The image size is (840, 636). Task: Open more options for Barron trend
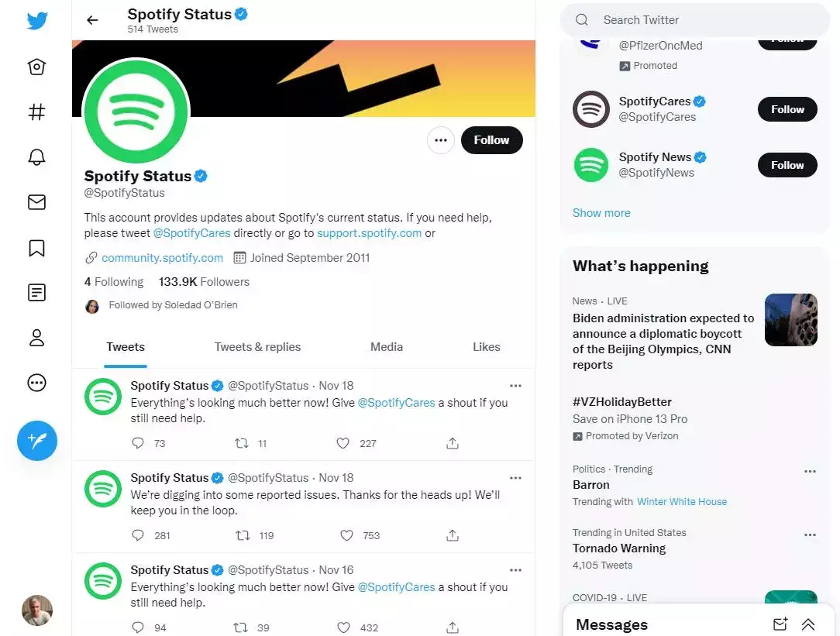(x=810, y=471)
